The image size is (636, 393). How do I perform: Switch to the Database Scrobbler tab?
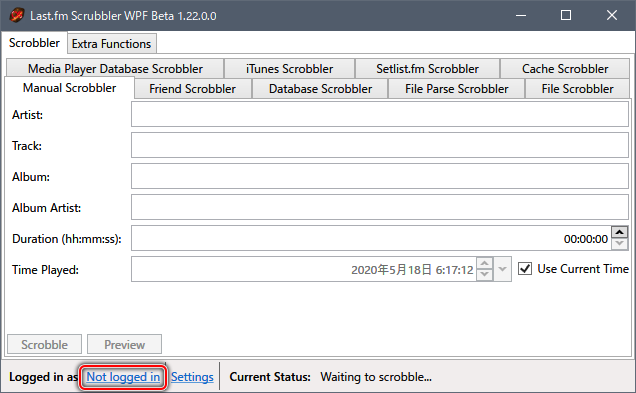(320, 88)
